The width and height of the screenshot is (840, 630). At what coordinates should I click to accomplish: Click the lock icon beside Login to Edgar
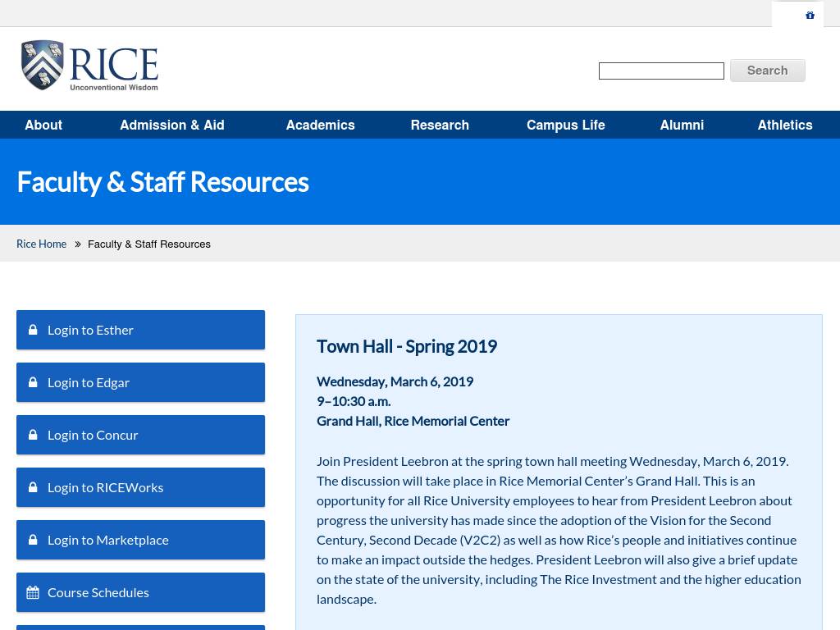click(x=33, y=382)
